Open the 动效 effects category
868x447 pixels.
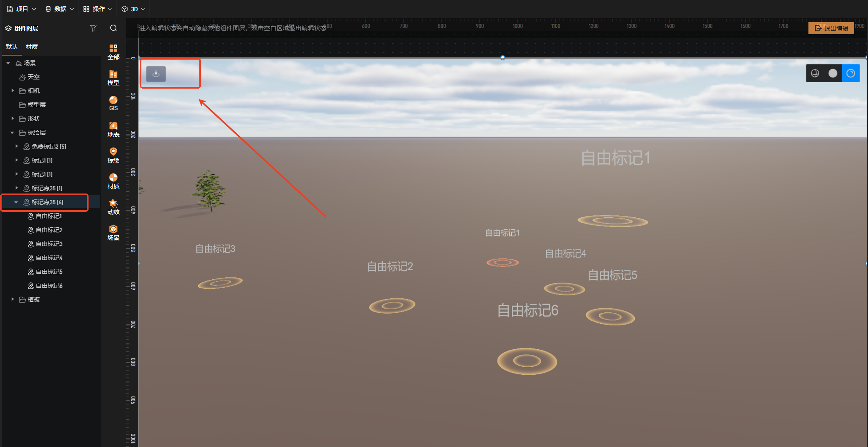pyautogui.click(x=113, y=207)
